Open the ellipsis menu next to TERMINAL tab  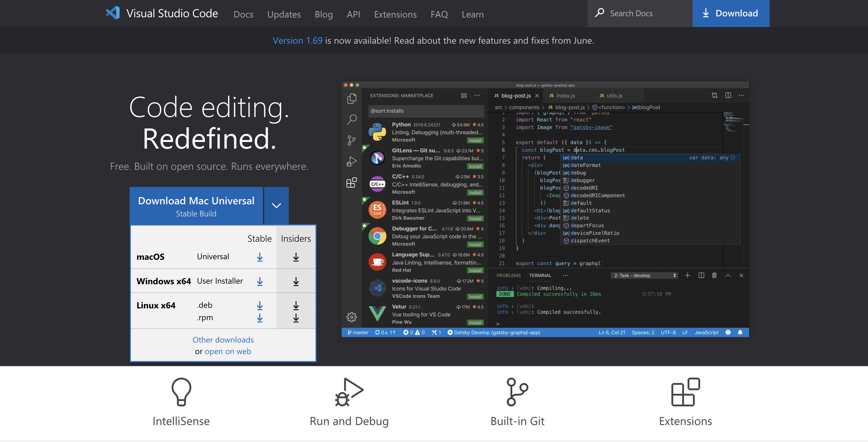(565, 275)
